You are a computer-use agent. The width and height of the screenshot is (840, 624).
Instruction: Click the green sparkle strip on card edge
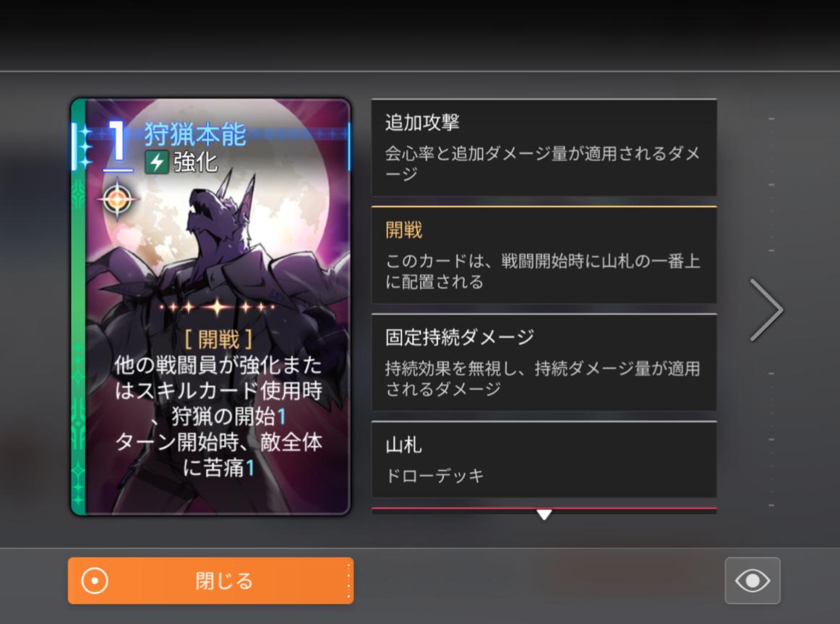point(79,307)
